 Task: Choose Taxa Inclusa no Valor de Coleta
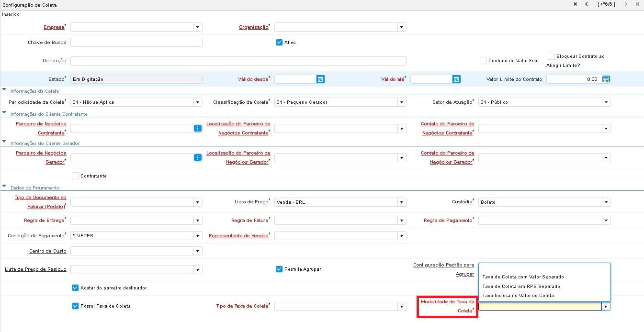518,295
